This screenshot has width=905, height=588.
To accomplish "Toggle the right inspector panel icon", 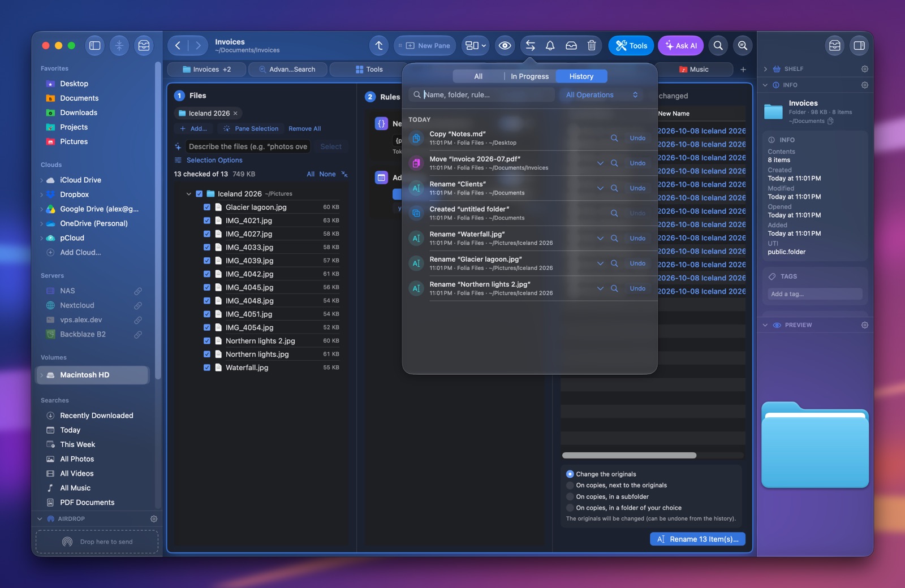I will (x=859, y=46).
